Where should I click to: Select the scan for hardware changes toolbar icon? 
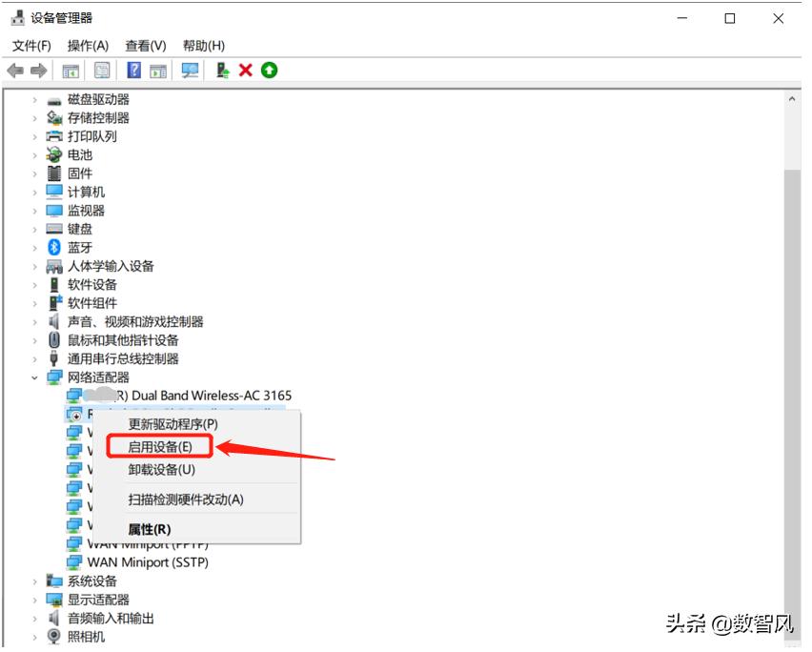tap(191, 70)
